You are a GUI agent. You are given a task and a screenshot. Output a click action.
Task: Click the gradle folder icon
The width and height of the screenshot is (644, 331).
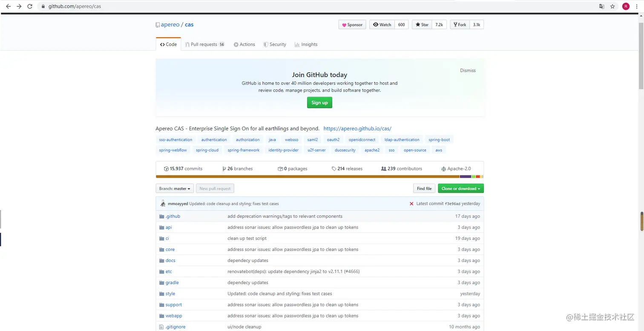tap(161, 283)
